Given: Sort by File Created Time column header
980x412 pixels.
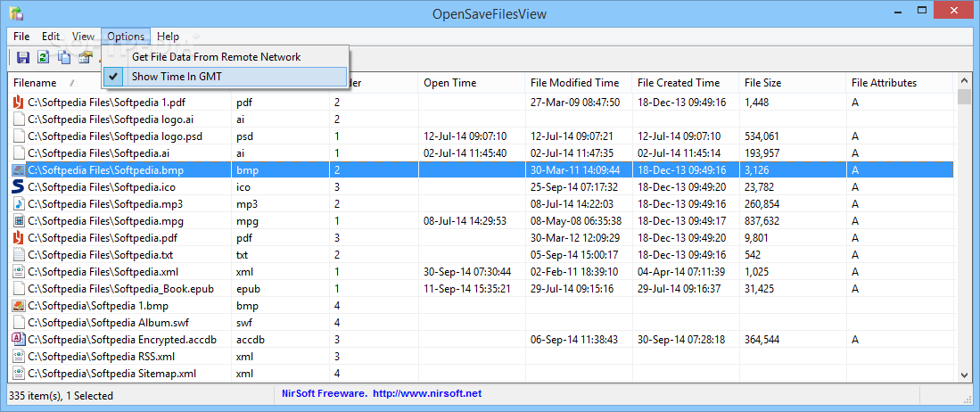Looking at the screenshot, I should pos(686,83).
